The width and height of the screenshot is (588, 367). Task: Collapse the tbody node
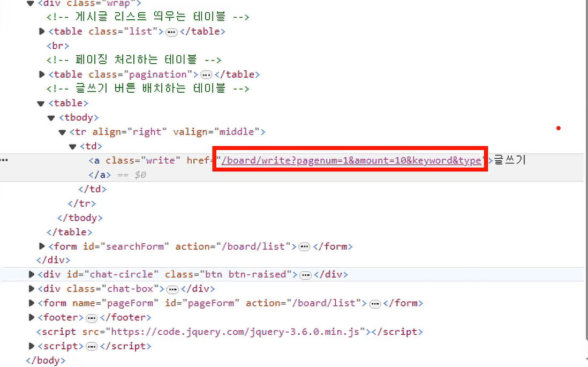(51, 118)
